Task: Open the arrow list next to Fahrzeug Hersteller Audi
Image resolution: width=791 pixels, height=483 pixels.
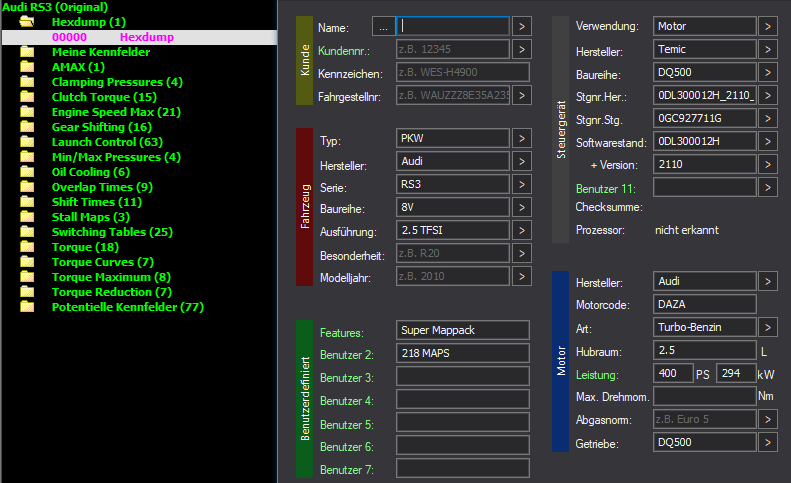Action: point(522,162)
